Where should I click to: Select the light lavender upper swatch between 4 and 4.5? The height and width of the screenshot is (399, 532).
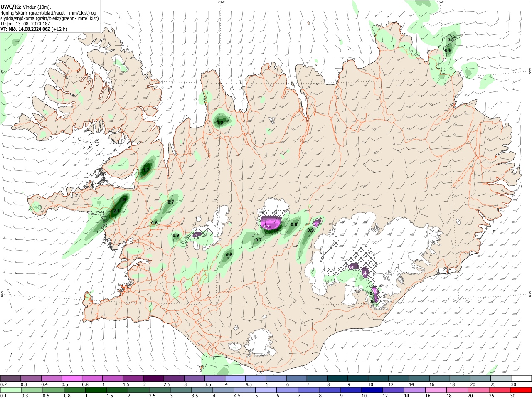point(235,378)
